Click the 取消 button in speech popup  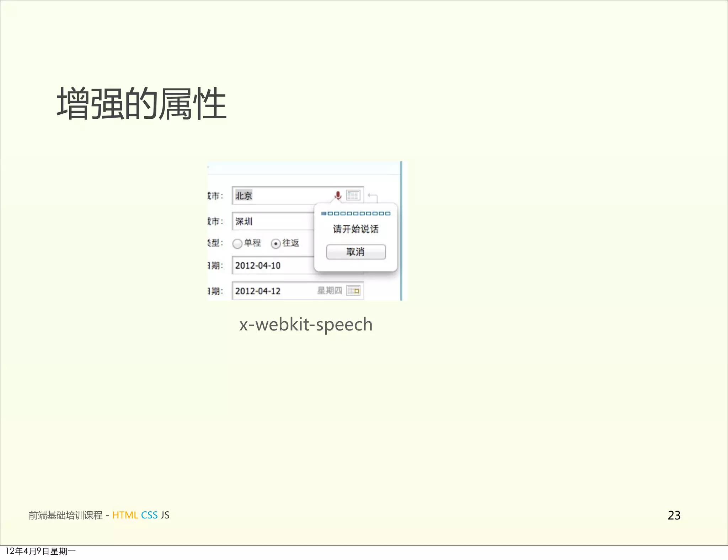point(356,252)
